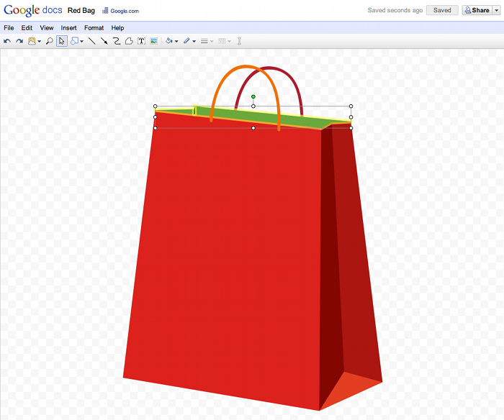Click the Redo arrow icon
Image resolution: width=504 pixels, height=420 pixels.
(19, 41)
